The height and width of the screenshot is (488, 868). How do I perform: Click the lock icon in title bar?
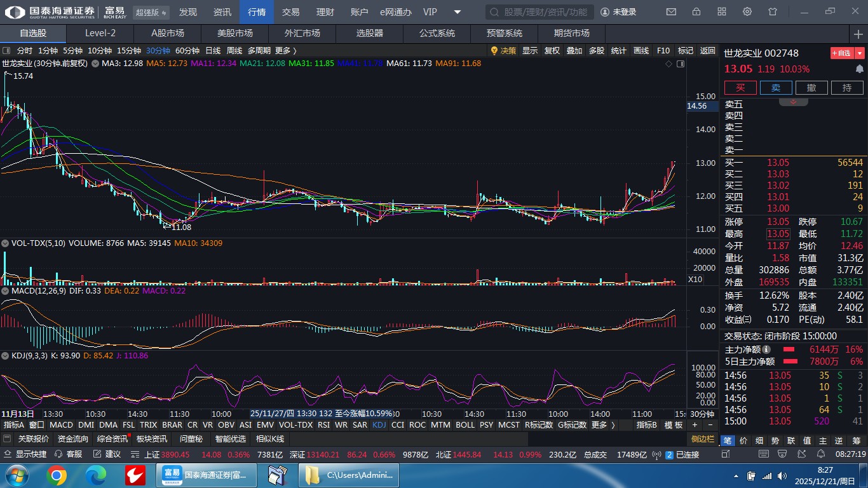tap(696, 12)
